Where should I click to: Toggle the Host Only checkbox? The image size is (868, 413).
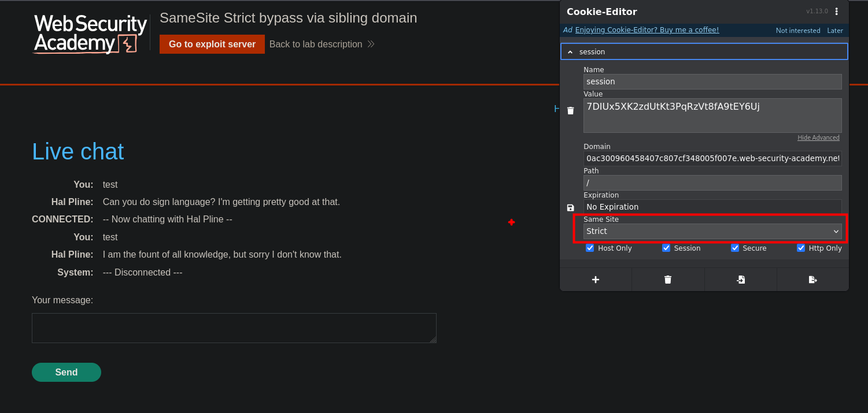[590, 248]
